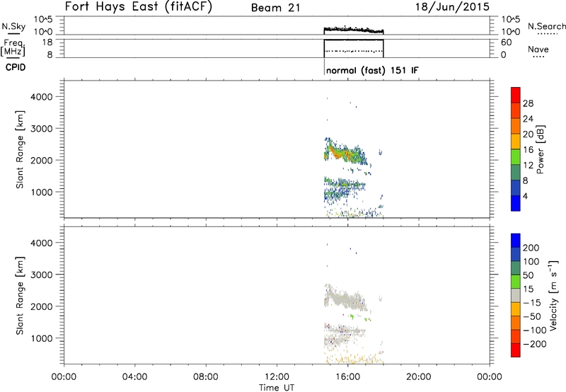This screenshot has height=392, width=566.
Task: Click the 'Fort Hays East (fitACF)' title
Action: click(x=138, y=7)
